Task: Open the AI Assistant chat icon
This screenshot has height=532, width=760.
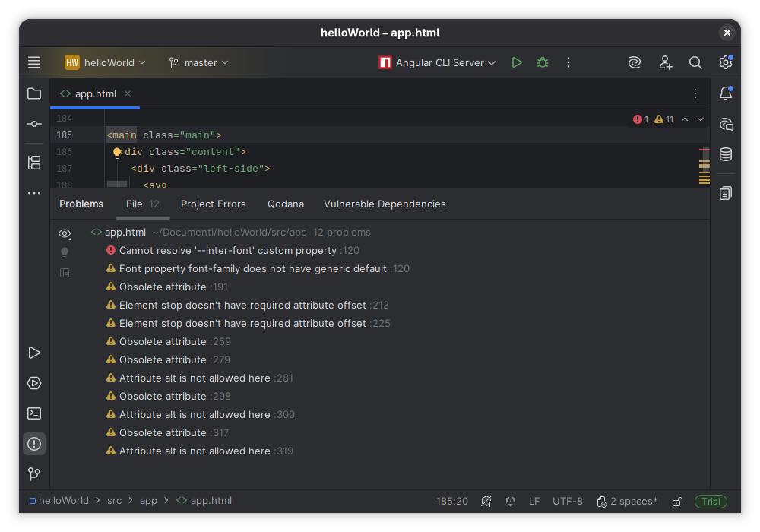Action: click(726, 124)
